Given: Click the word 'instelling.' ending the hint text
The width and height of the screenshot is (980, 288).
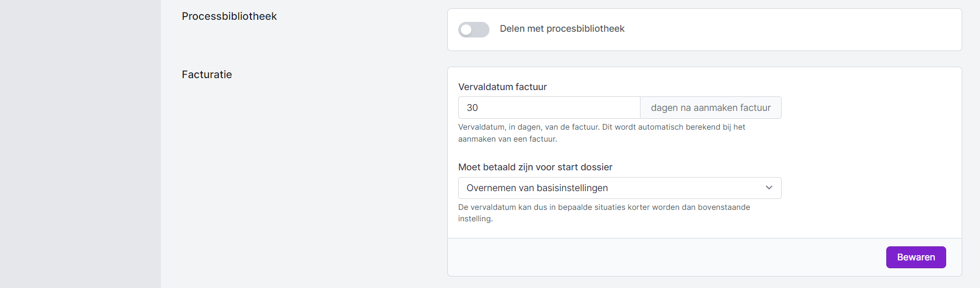Looking at the screenshot, I should click(x=475, y=219).
